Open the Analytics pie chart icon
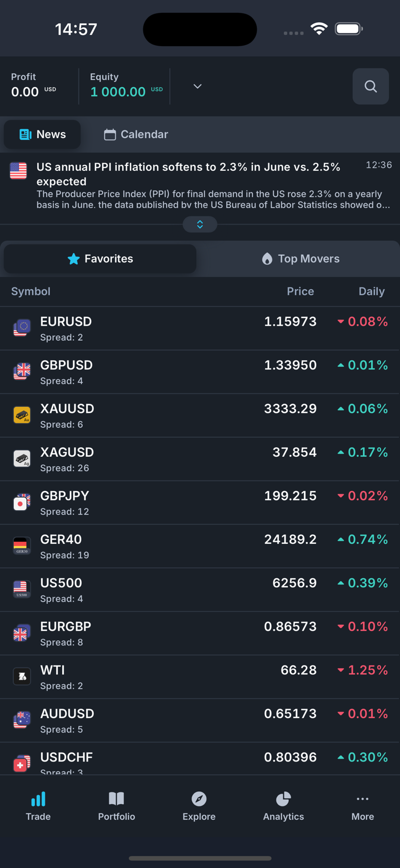Screen dimensions: 400x868 click(x=283, y=799)
